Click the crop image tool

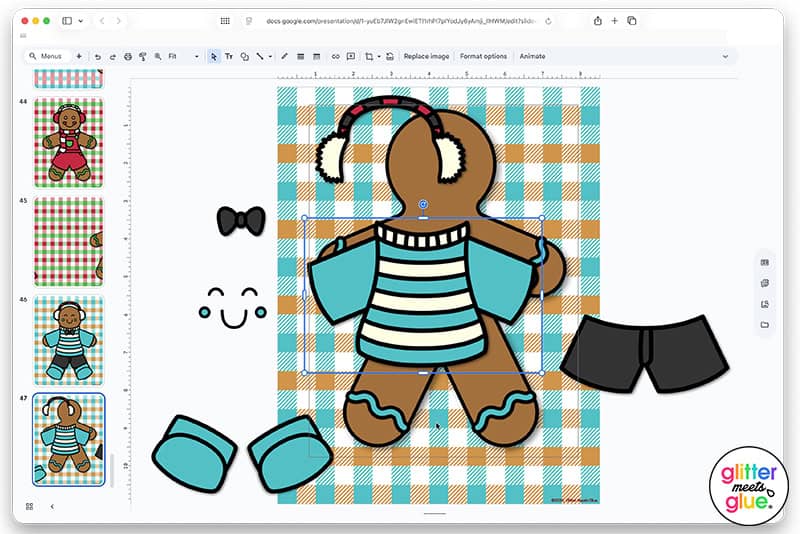pyautogui.click(x=369, y=57)
